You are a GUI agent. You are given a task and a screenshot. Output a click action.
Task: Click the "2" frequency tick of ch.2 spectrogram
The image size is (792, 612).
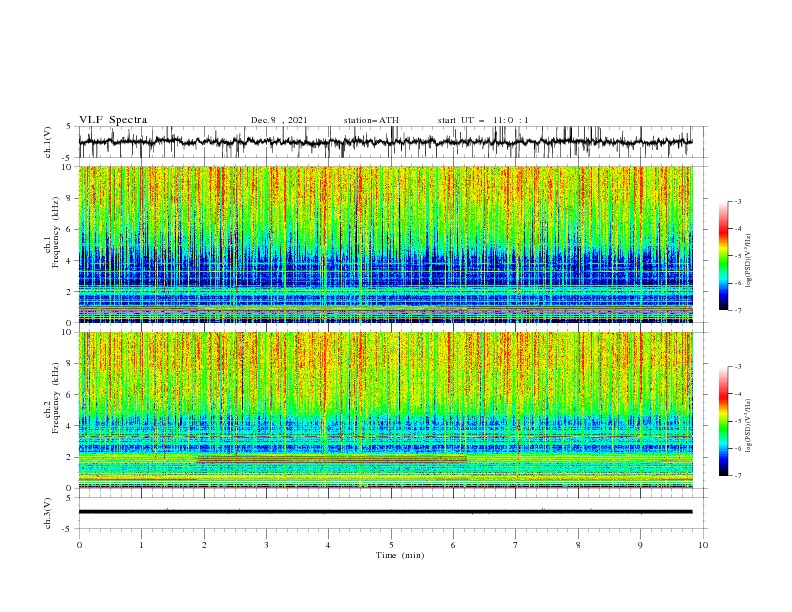[x=70, y=457]
